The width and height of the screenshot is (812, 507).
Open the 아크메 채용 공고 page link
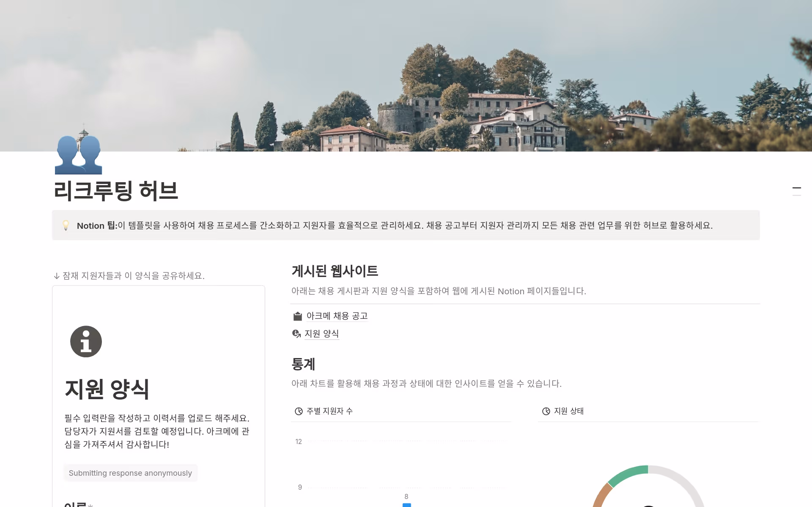337,316
